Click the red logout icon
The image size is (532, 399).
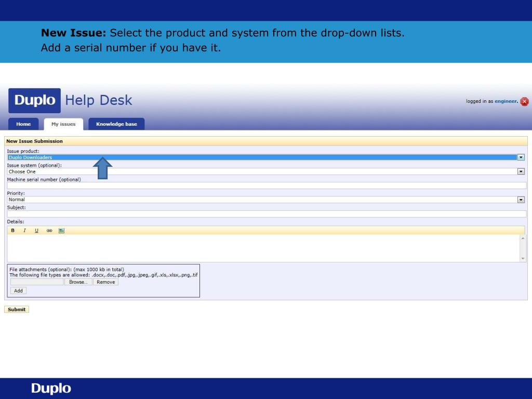click(524, 101)
